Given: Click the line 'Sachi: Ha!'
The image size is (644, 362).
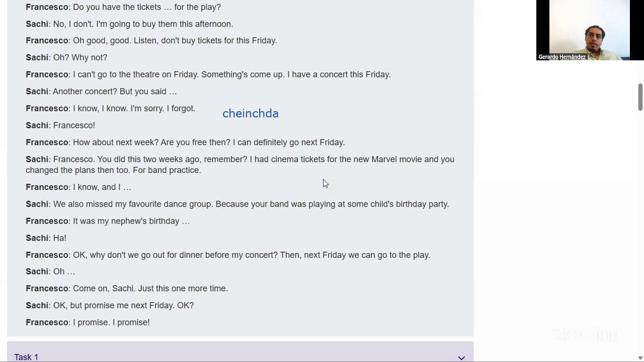Looking at the screenshot, I should [x=46, y=238].
